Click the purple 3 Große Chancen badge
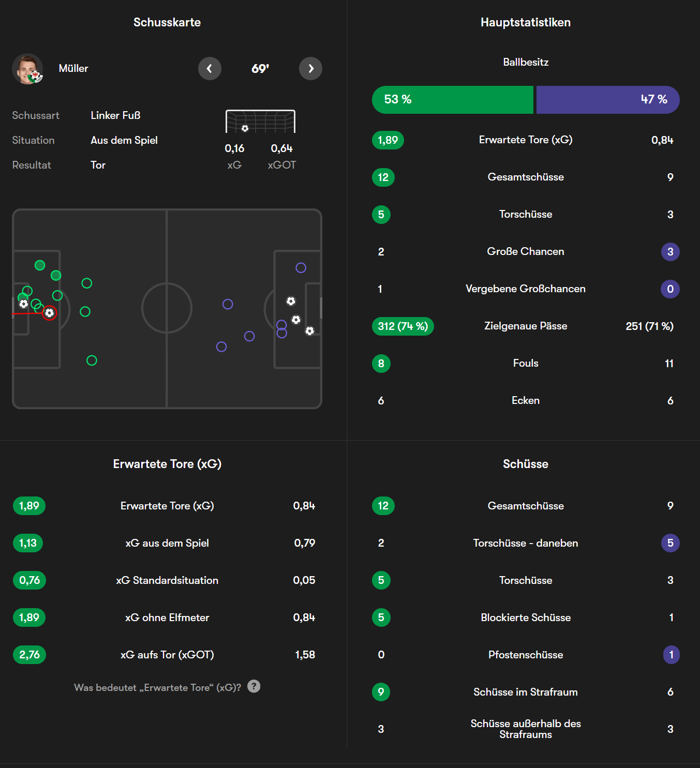Viewport: 700px width, 768px height. pyautogui.click(x=670, y=252)
